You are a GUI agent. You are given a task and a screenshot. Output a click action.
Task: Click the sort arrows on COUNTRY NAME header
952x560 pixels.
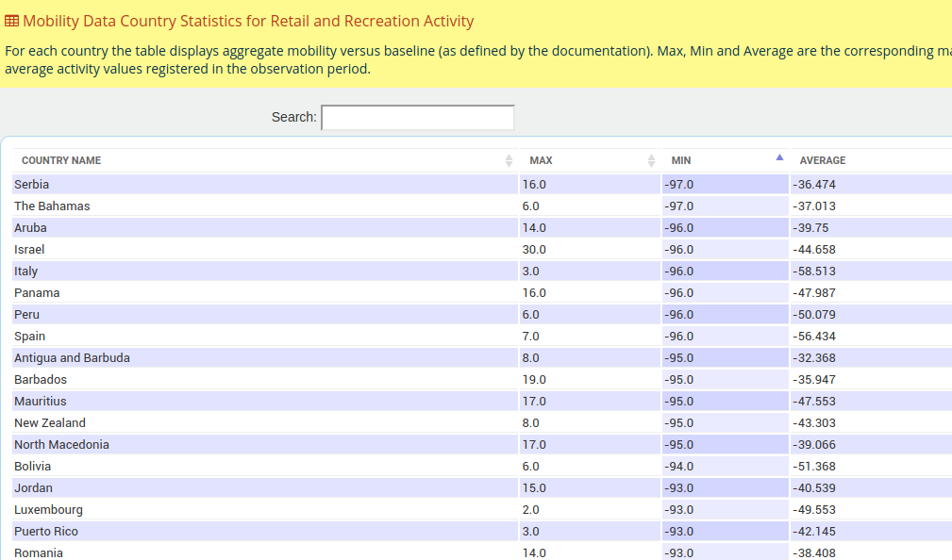coord(509,160)
